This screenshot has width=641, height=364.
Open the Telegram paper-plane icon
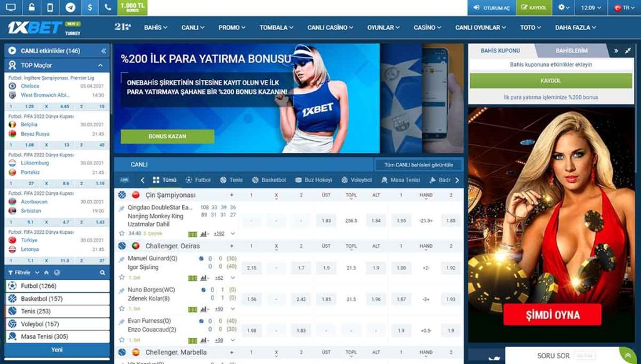pos(70,8)
